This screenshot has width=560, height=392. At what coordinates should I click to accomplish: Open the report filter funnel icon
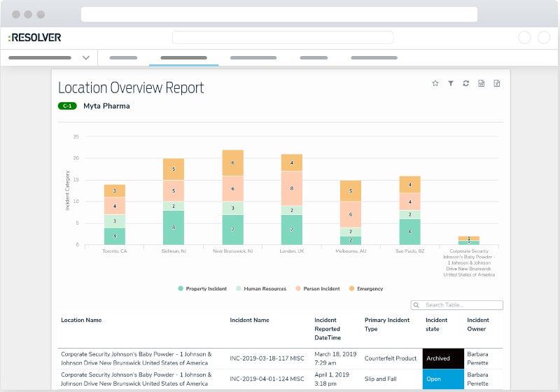[x=451, y=83]
